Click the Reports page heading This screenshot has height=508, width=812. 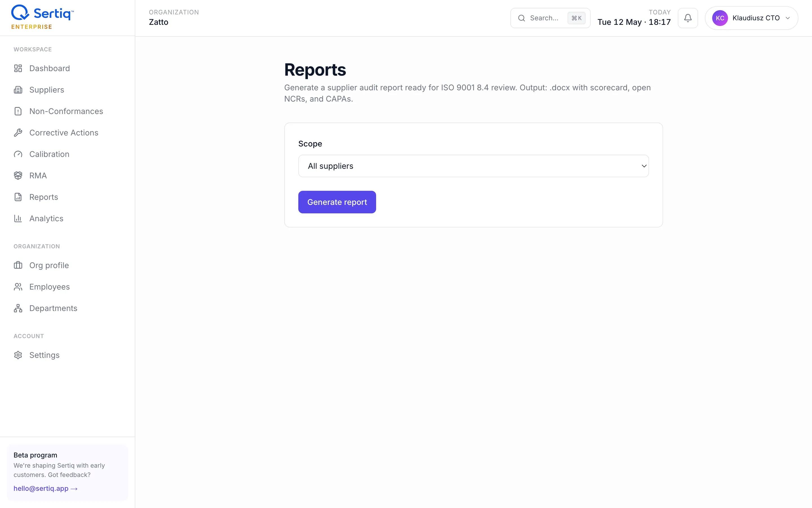click(315, 70)
